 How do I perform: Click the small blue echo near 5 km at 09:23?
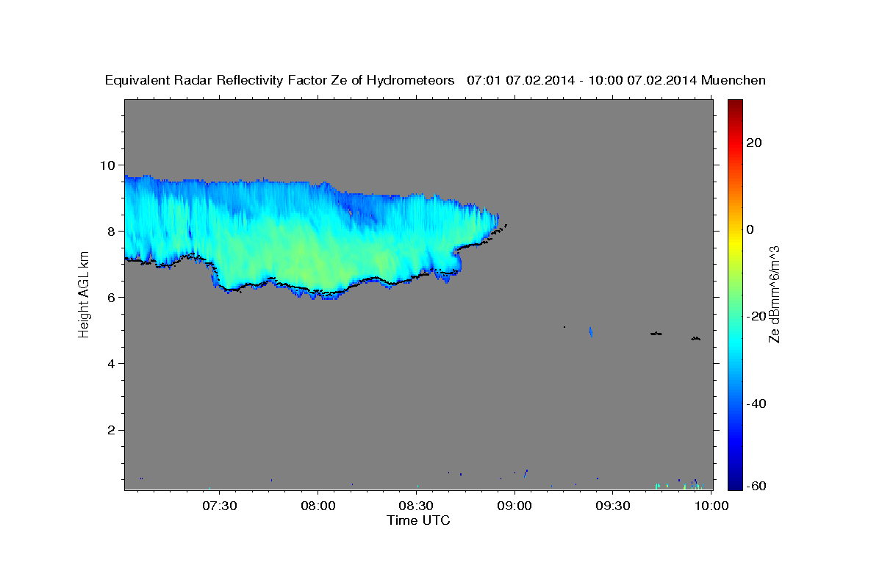tap(591, 332)
